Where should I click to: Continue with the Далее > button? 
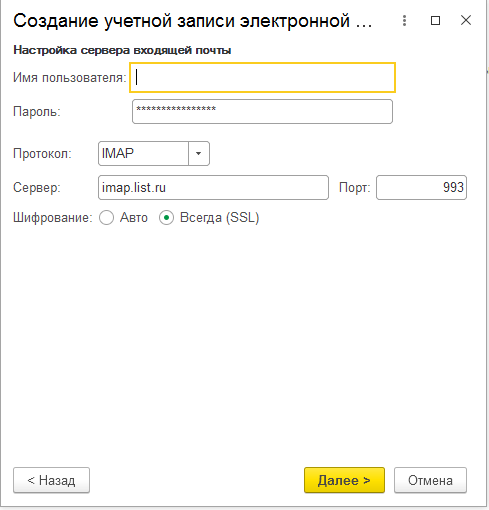point(344,480)
